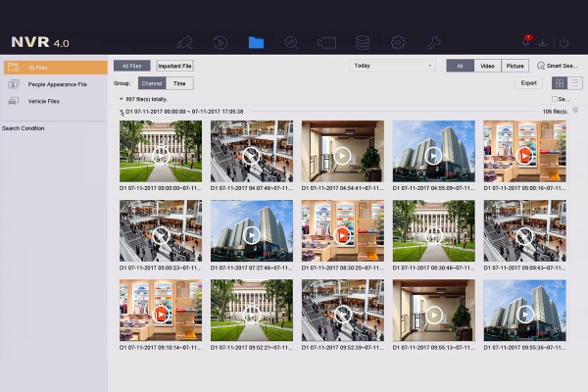The image size is (588, 392).
Task: Open the Maintenance wrench icon
Action: pyautogui.click(x=433, y=43)
